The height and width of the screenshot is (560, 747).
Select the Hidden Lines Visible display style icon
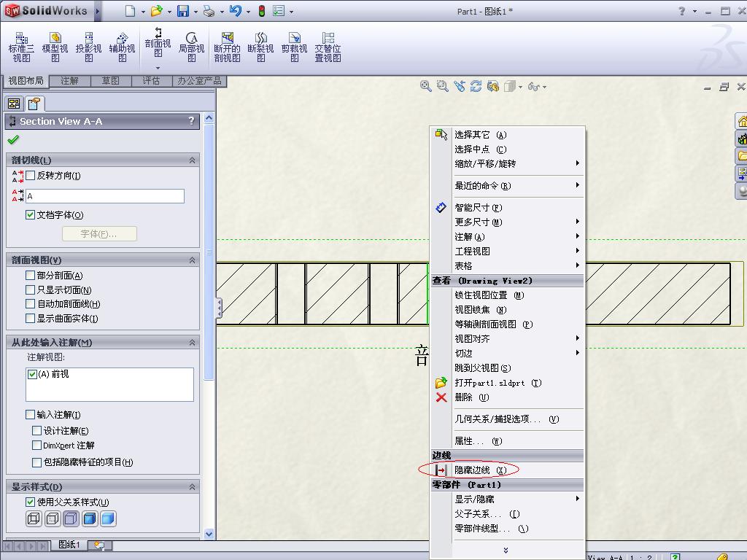[x=53, y=518]
